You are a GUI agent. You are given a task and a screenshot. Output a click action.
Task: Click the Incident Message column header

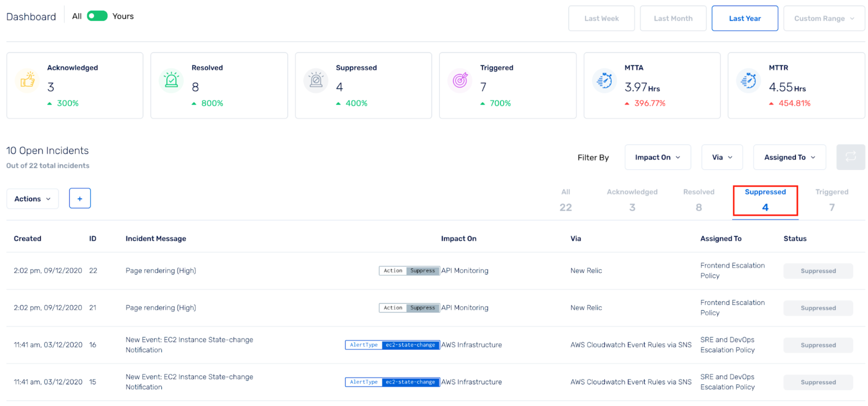156,239
